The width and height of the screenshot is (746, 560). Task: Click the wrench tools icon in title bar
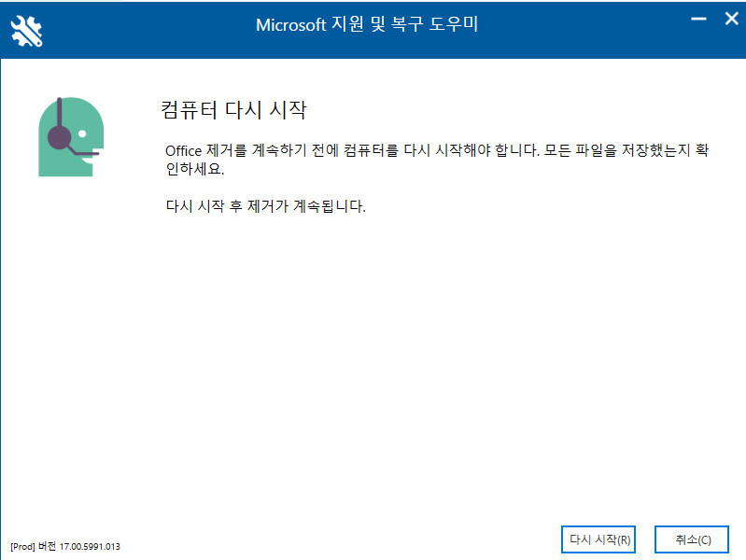(27, 31)
